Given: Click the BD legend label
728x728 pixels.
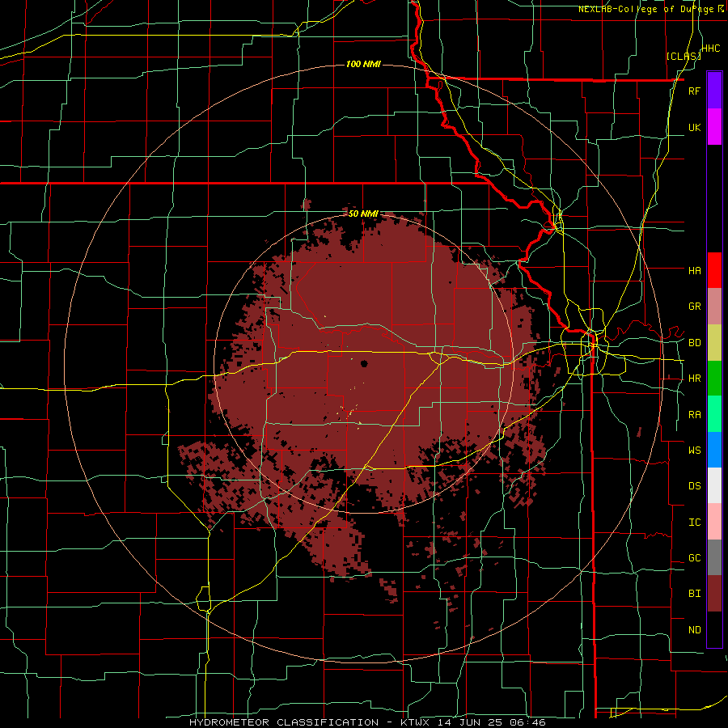Looking at the screenshot, I should [x=694, y=343].
